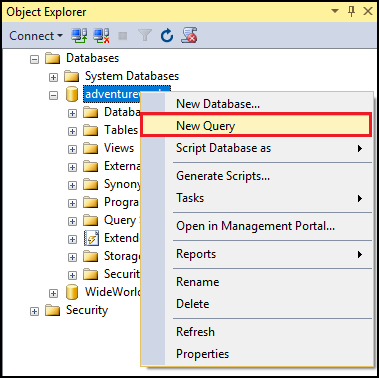Click the Stop square toolbar icon
The image size is (379, 378).
123,36
